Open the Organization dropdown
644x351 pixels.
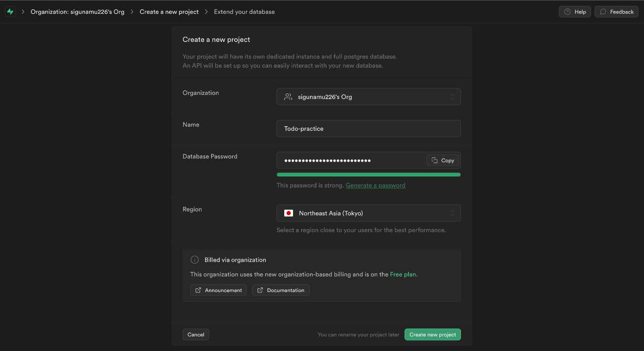tap(368, 97)
